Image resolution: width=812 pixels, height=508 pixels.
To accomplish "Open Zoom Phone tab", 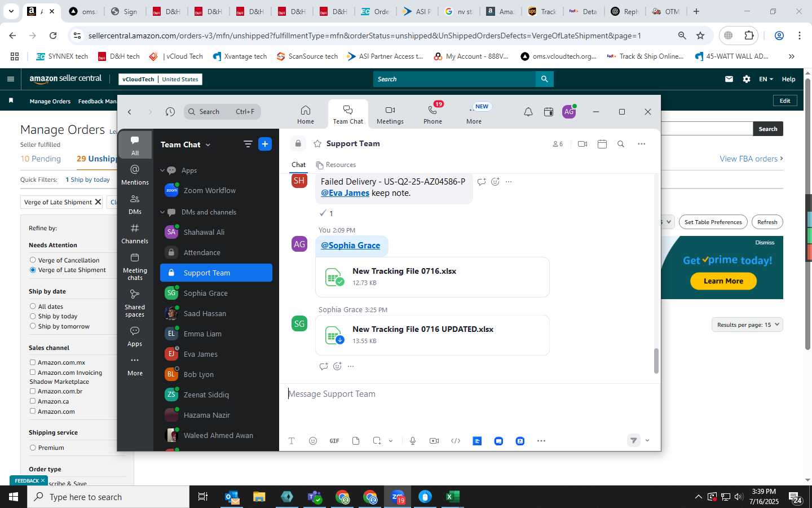I will 433,115.
